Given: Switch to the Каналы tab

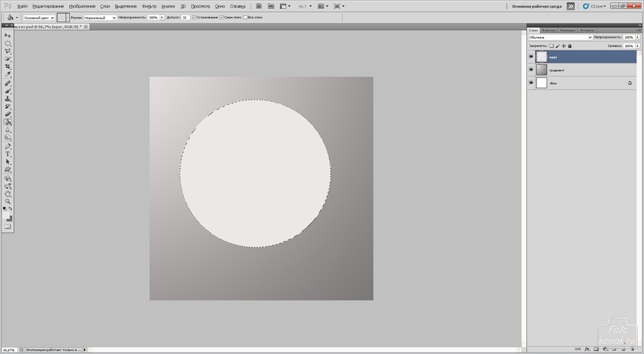Looking at the screenshot, I should pos(548,30).
